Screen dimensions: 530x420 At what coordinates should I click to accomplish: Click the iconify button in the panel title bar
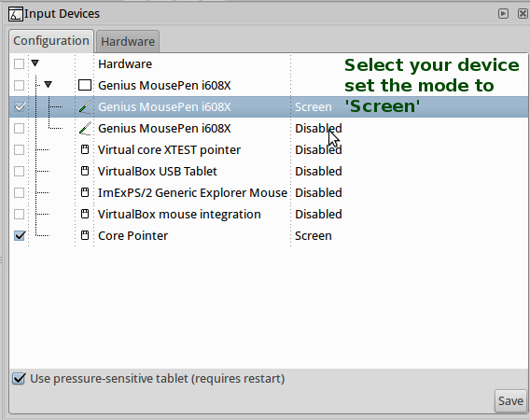click(x=503, y=13)
